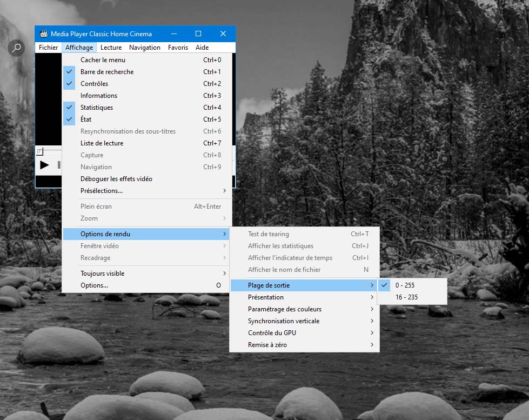Open the Fichier menu

click(48, 48)
